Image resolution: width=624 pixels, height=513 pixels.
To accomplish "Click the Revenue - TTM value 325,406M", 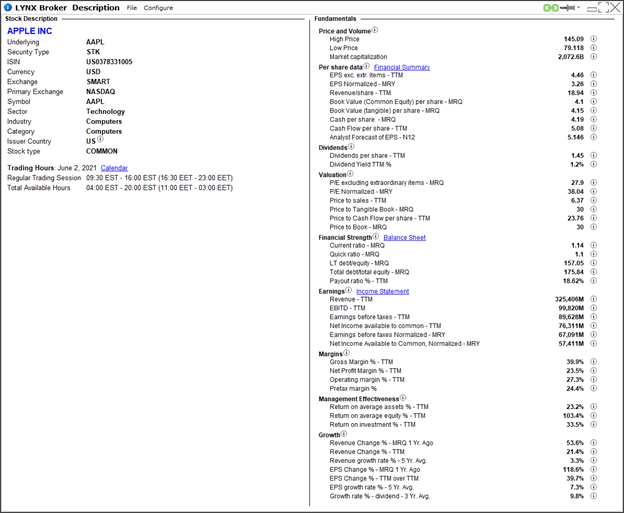I will coord(569,299).
